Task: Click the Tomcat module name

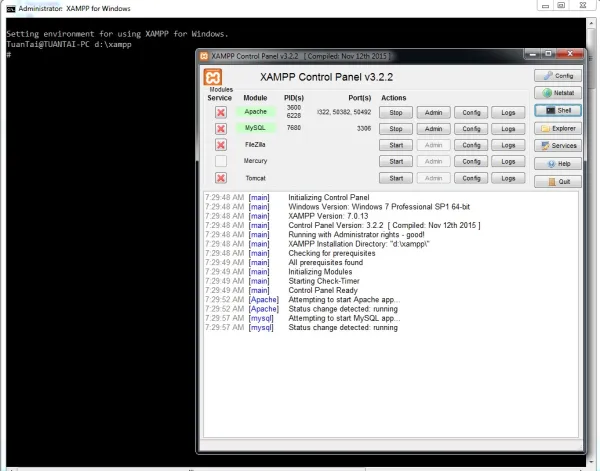Action: tap(255, 178)
